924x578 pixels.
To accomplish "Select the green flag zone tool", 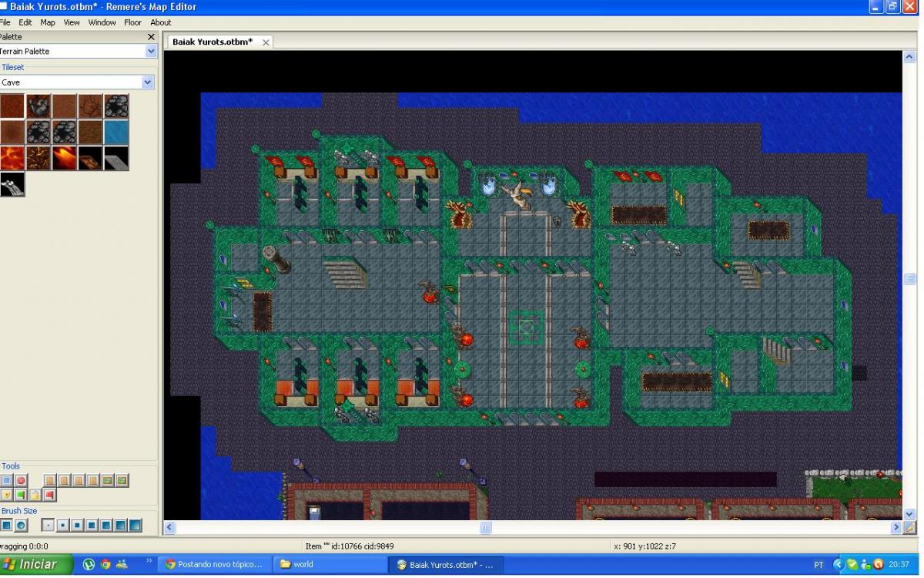I will 21,495.
